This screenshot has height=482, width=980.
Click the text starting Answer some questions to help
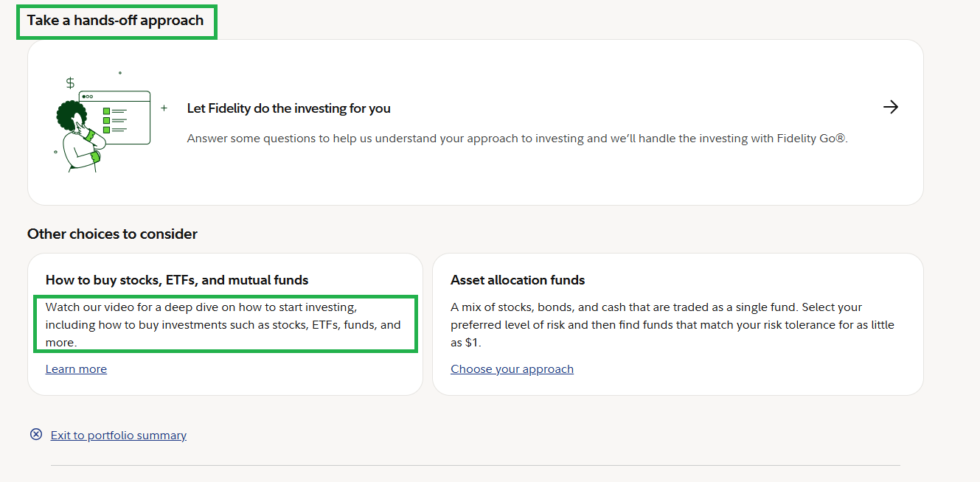point(518,139)
